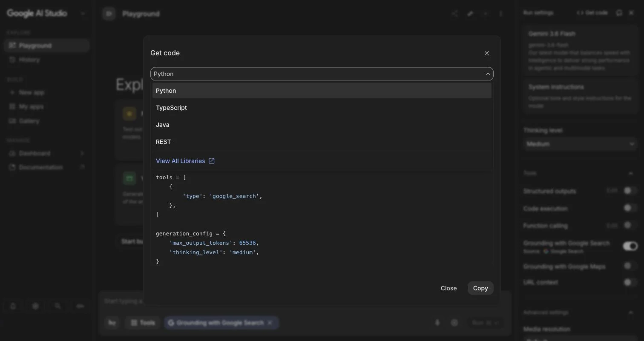Screen dimensions: 644x341
Task: Click the Get code button in Run settings
Action: click(x=592, y=13)
